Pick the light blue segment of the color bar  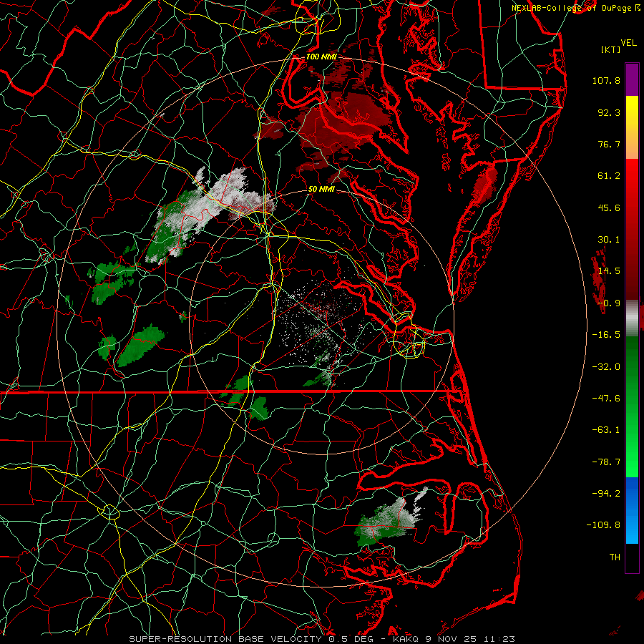coord(632,530)
